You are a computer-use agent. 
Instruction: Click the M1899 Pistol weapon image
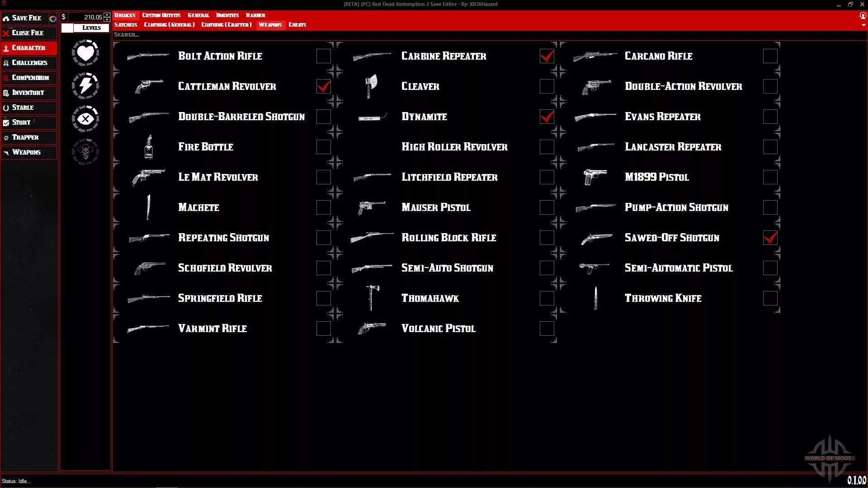pos(595,177)
